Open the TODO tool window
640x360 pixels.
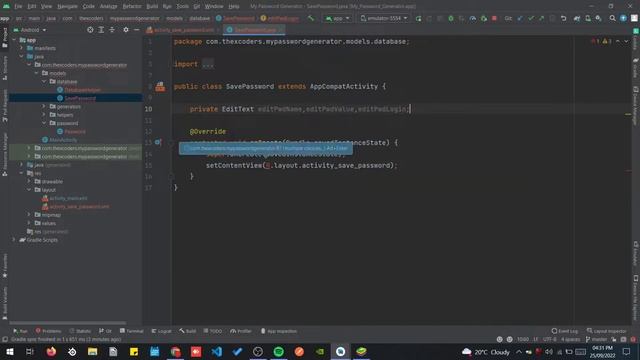(213, 331)
